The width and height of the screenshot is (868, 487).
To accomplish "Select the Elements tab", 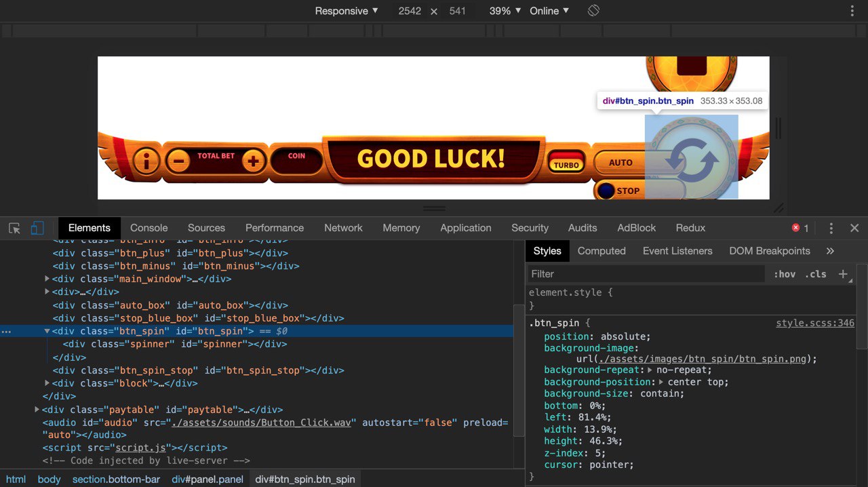I will (x=89, y=228).
